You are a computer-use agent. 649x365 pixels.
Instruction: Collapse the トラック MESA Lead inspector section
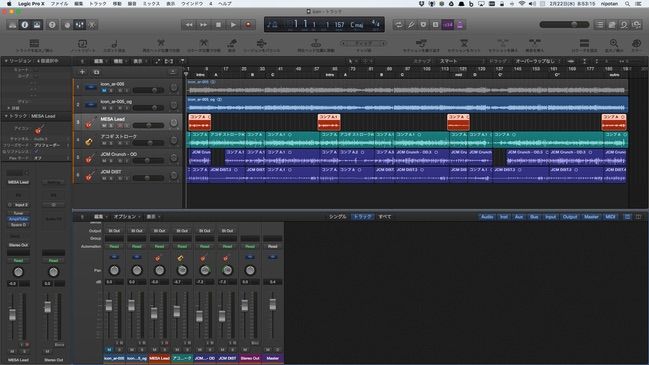pyautogui.click(x=6, y=116)
